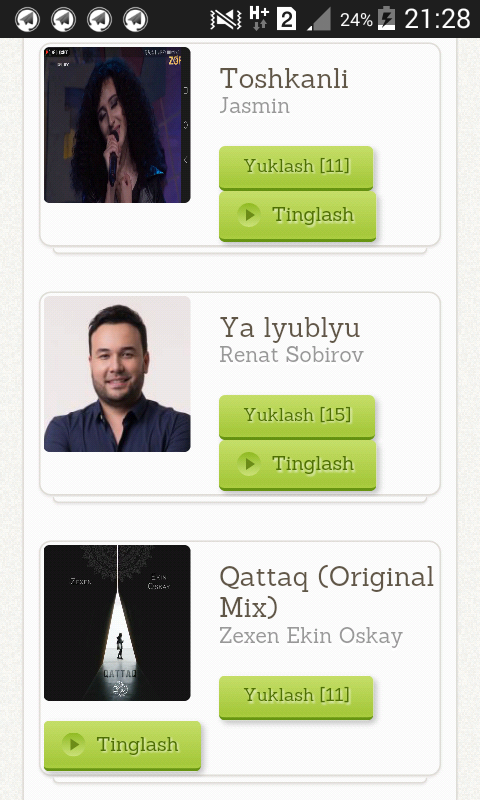Open Jasmin singer thumbnail
Screen dimensions: 480x800
[x=117, y=125]
